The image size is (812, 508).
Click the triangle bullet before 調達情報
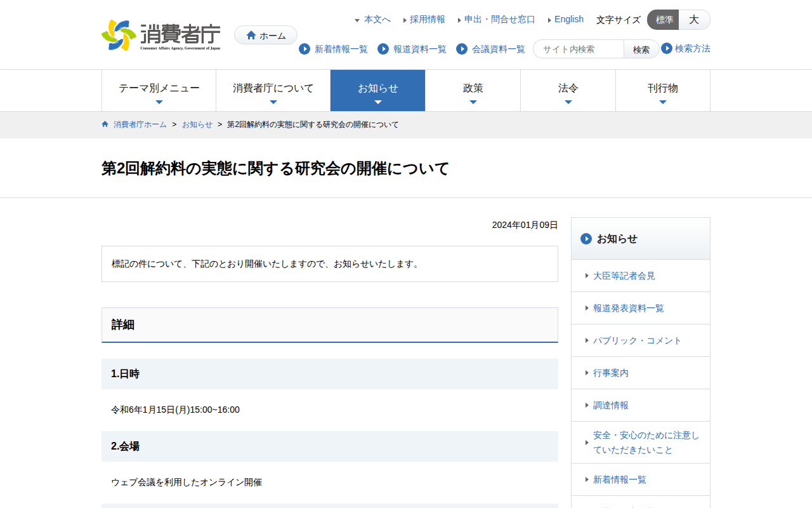tap(587, 405)
